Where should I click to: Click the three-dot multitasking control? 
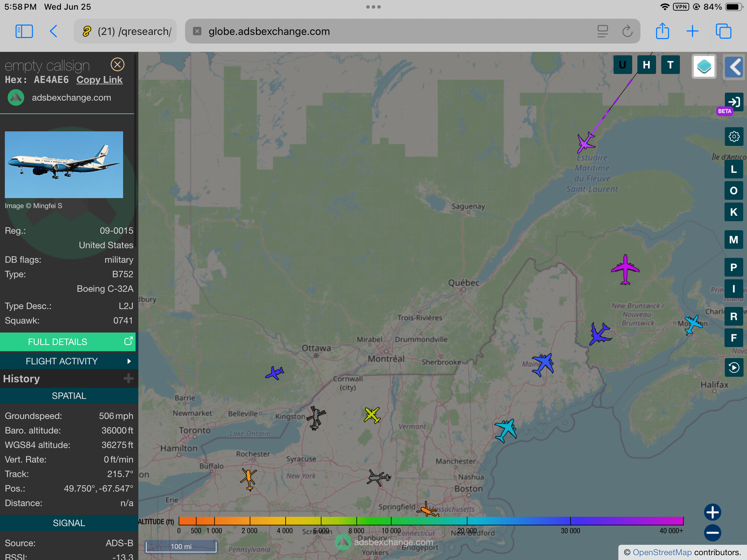click(x=373, y=7)
